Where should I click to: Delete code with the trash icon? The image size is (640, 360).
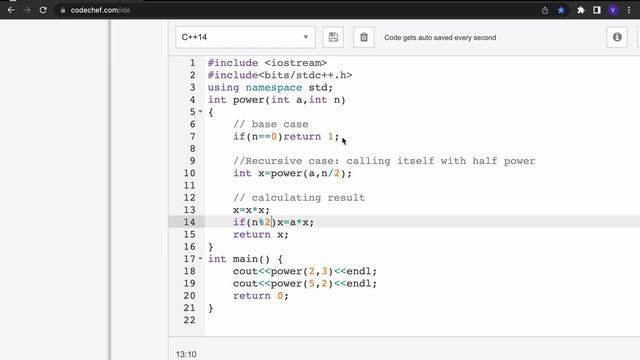(364, 37)
